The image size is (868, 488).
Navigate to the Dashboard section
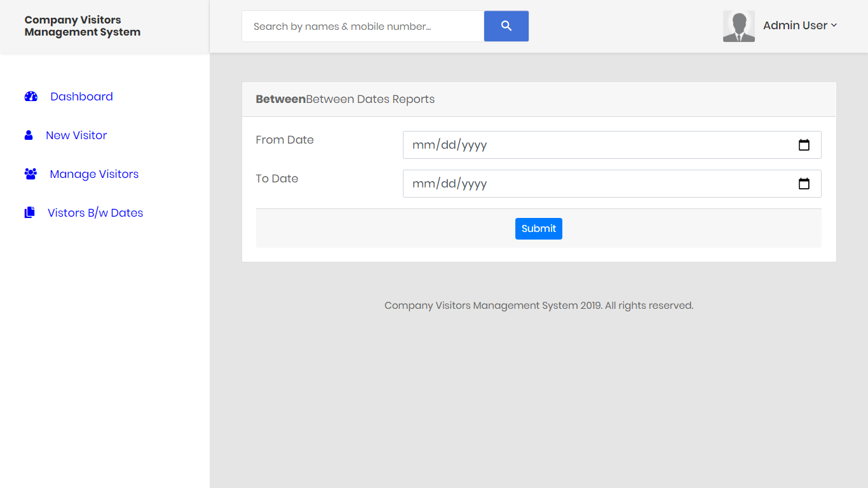pyautogui.click(x=81, y=96)
